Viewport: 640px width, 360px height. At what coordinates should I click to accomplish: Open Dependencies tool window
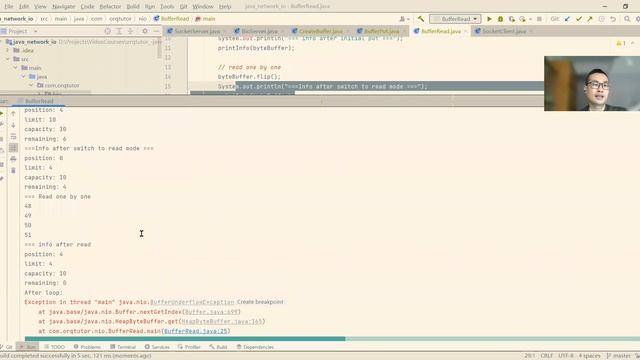[255, 347]
